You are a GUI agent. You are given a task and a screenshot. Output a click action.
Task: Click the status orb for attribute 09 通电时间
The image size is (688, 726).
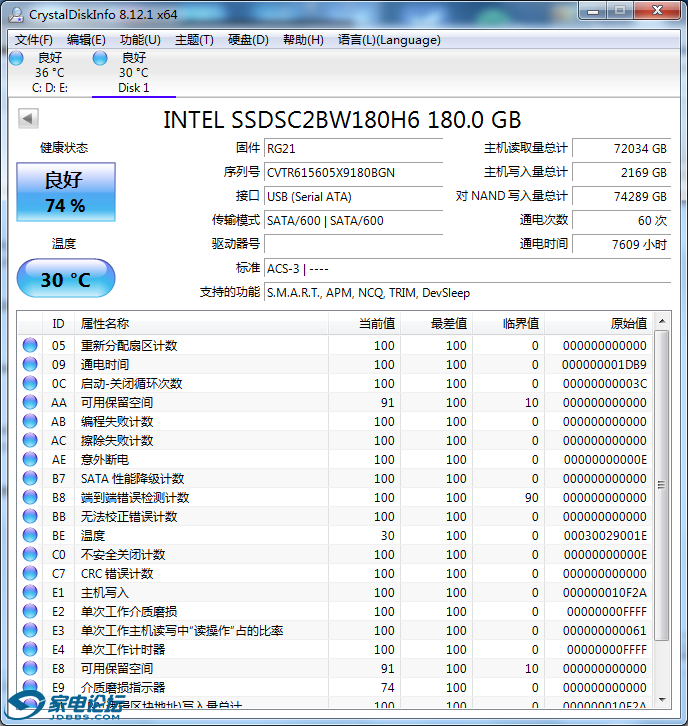(x=30, y=364)
